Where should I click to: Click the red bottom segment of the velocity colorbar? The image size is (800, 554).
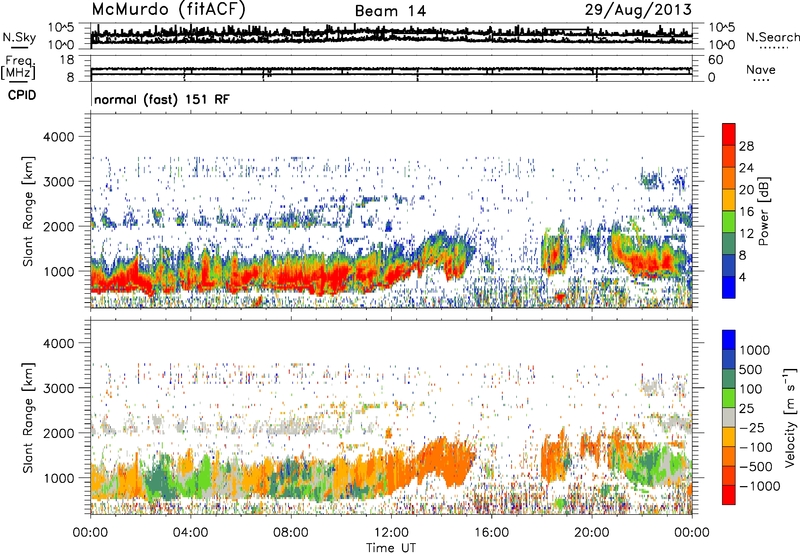(x=729, y=495)
